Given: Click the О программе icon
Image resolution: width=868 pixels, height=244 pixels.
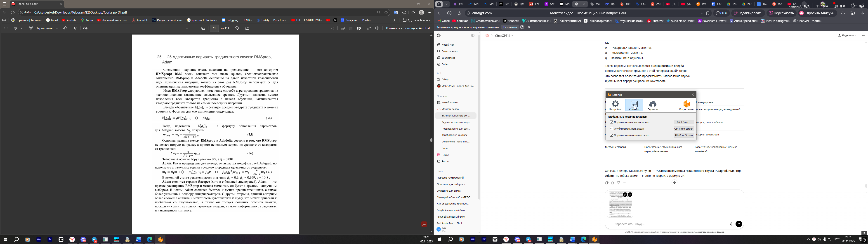Looking at the screenshot, I should pos(686,105).
